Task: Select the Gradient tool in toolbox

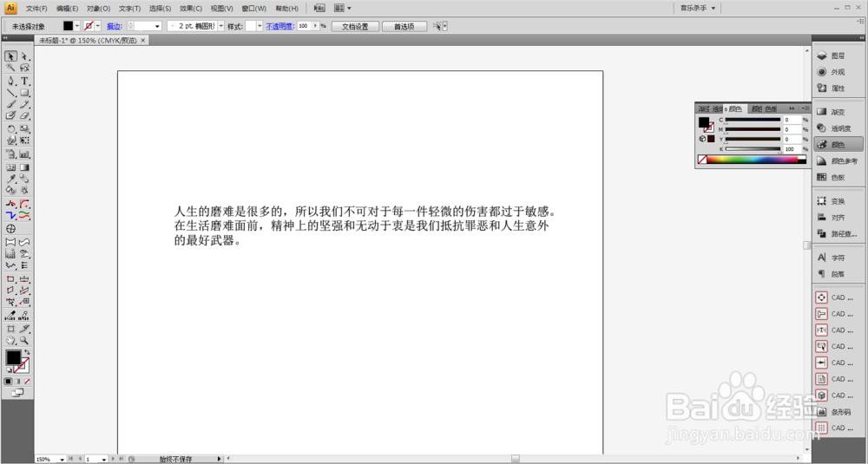Action: pos(24,167)
